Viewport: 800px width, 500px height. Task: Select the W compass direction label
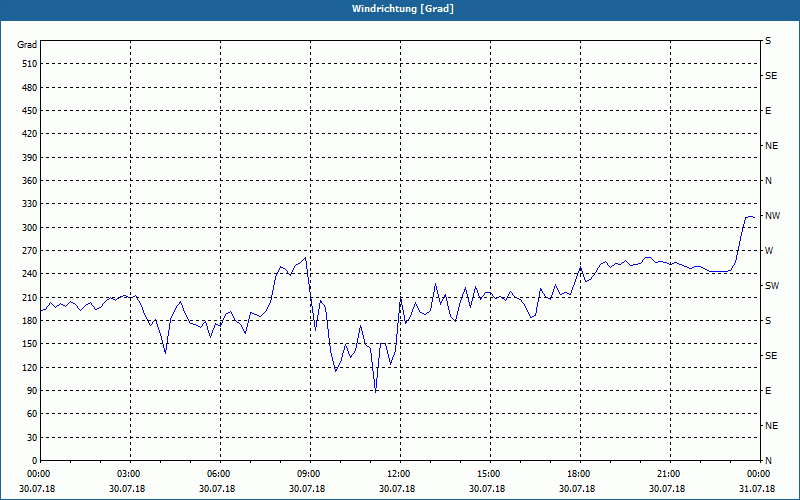(x=769, y=251)
